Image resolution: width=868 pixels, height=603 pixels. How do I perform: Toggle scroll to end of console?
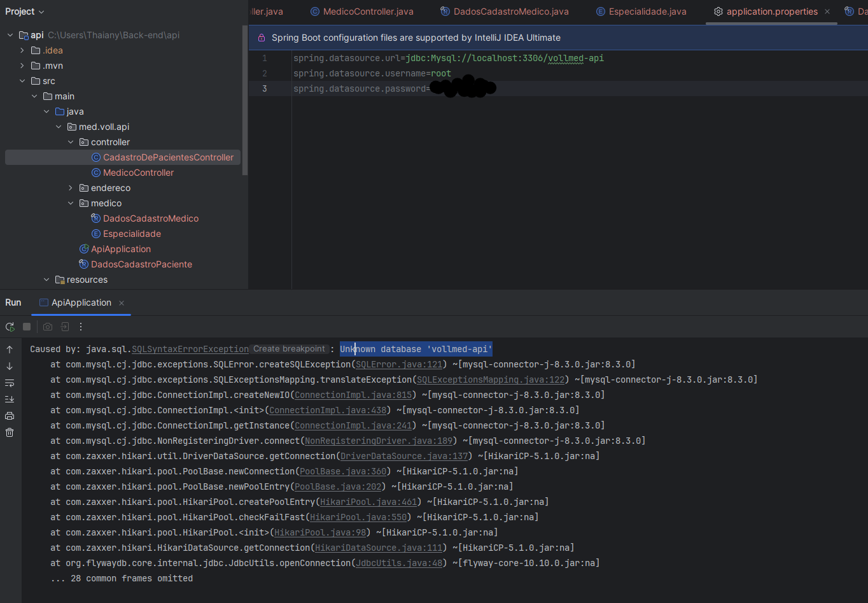pos(10,399)
